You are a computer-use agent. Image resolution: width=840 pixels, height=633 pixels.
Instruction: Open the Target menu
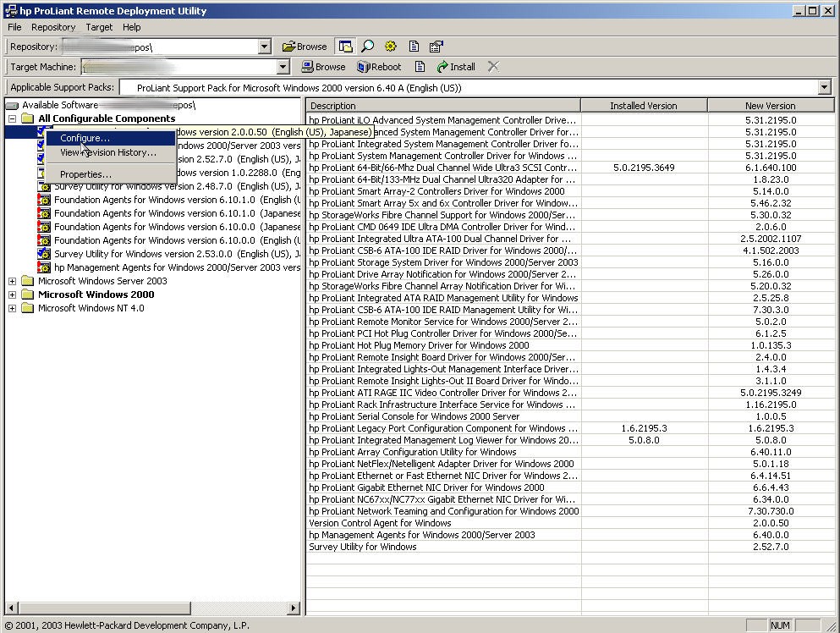pos(99,27)
